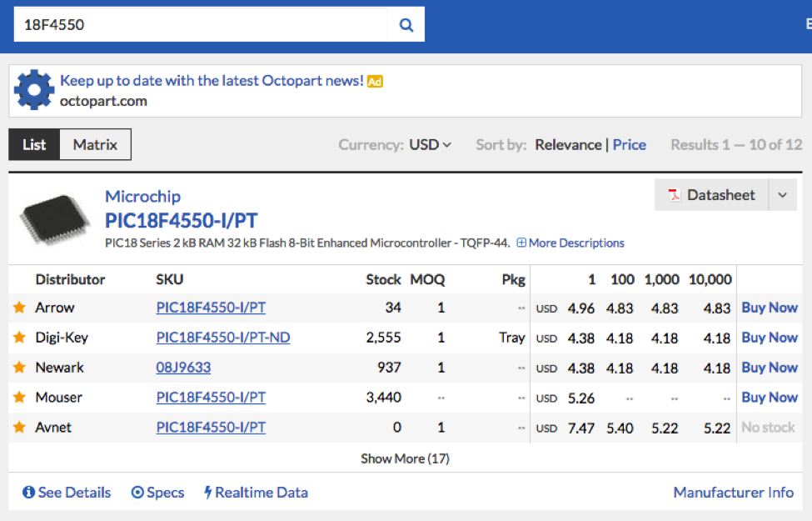Image resolution: width=812 pixels, height=521 pixels.
Task: Click octopart.com ad URL text
Action: (103, 101)
